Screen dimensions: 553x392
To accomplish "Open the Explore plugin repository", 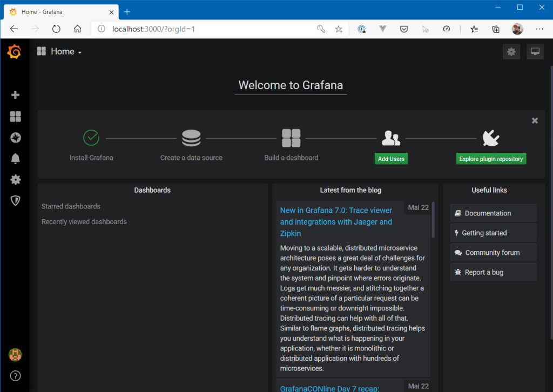I will coord(491,158).
